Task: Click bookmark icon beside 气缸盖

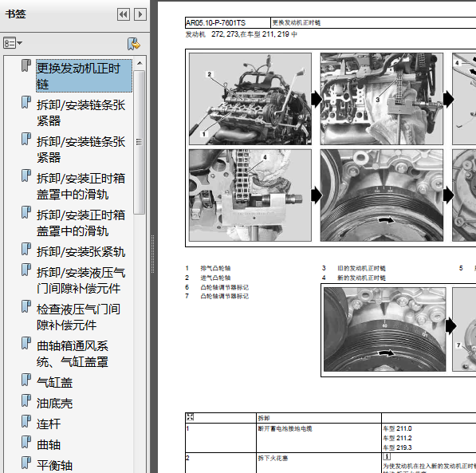Action: [26, 380]
